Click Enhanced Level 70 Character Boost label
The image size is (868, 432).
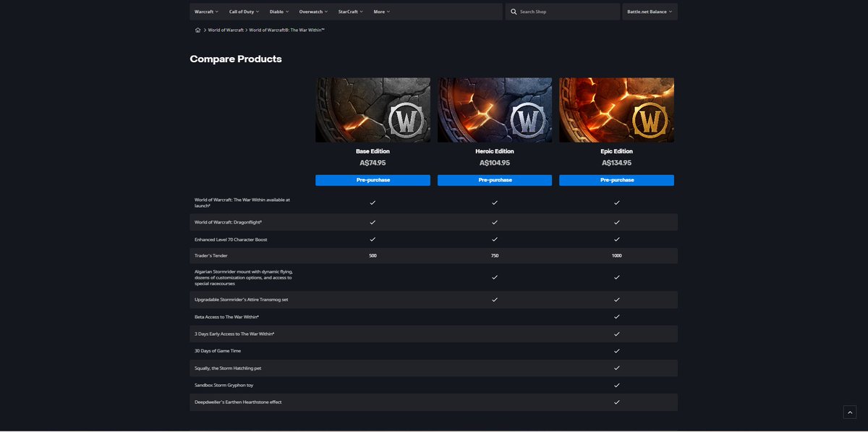231,240
